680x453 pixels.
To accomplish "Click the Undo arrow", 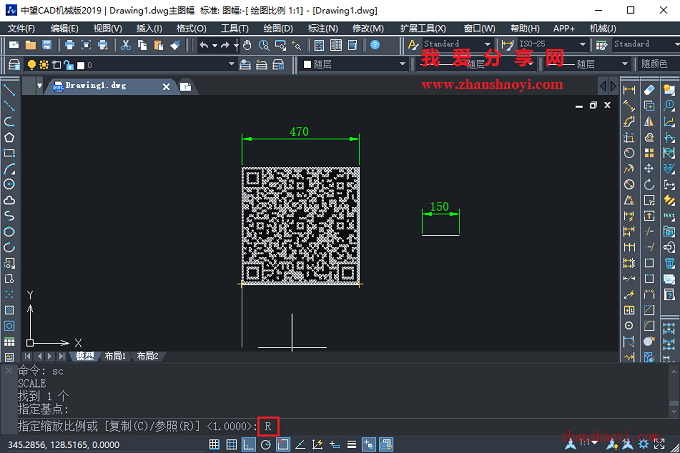I will (x=204, y=45).
